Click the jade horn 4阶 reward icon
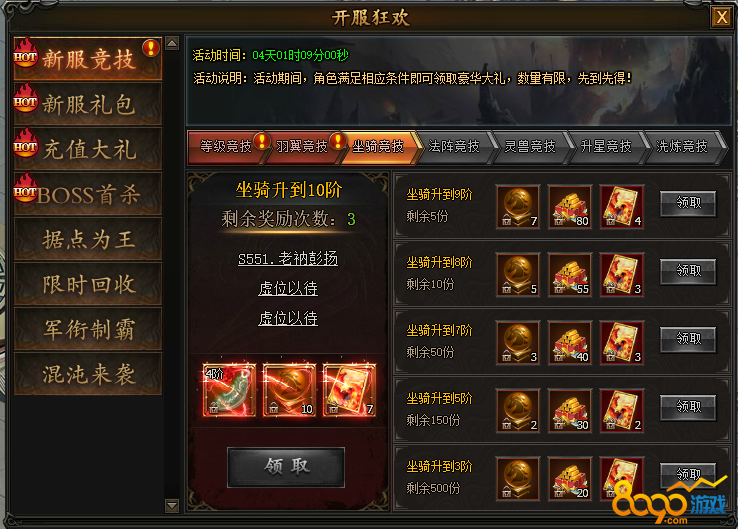The width and height of the screenshot is (738, 529). pyautogui.click(x=229, y=390)
